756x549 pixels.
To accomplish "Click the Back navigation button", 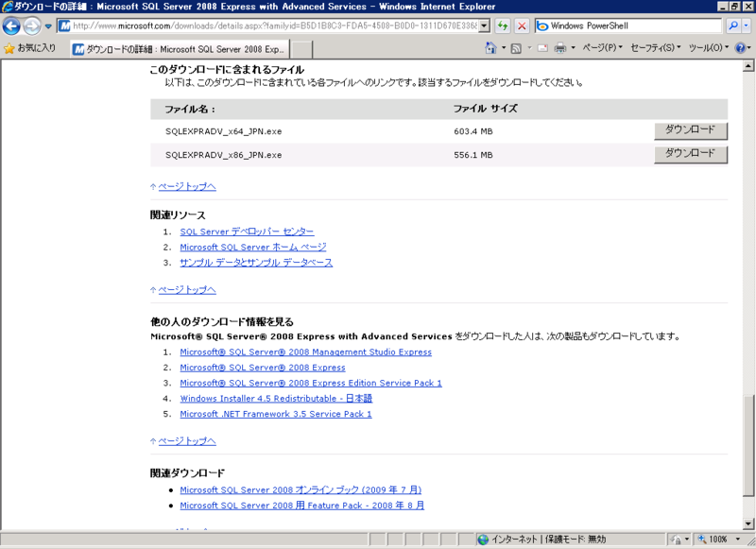I will pos(11,26).
